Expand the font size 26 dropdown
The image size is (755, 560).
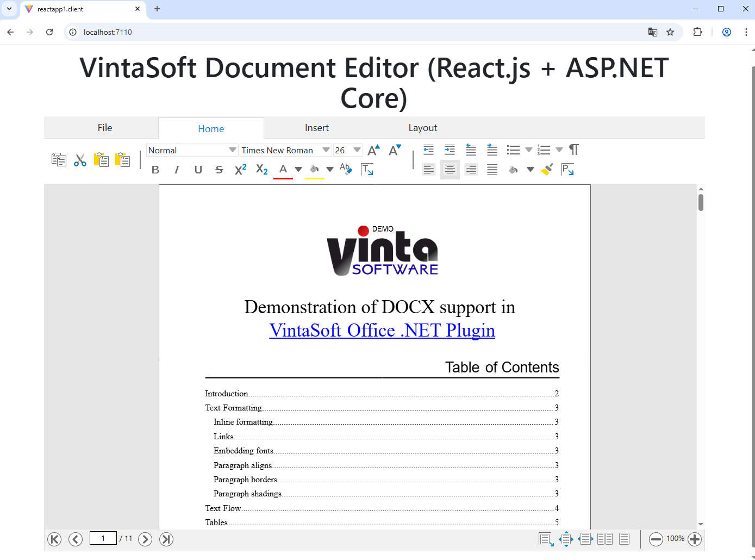[357, 150]
